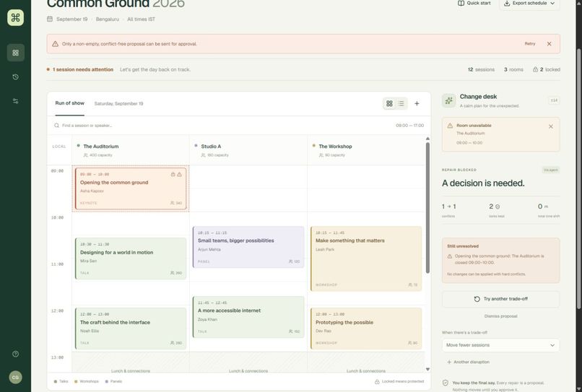Open Quick start guide
582x392 pixels.
tap(474, 3)
